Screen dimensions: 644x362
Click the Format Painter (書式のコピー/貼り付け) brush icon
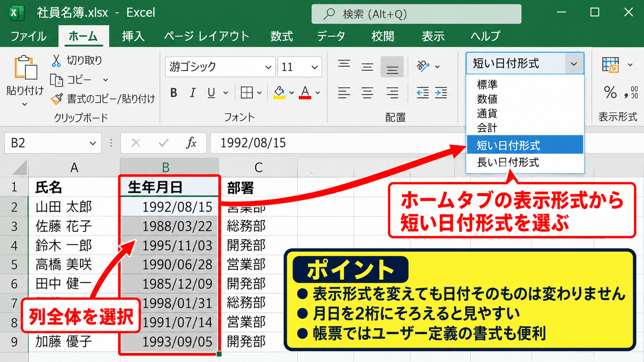[57, 99]
